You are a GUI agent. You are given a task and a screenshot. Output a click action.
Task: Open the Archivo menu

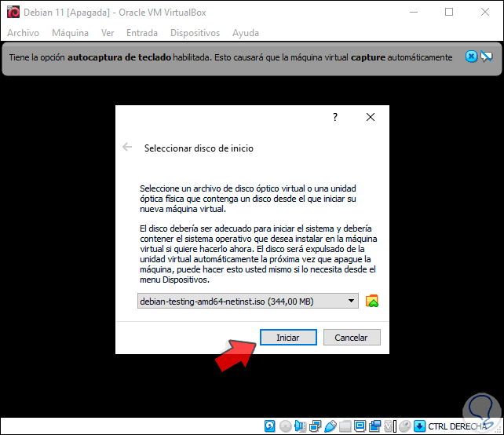[x=23, y=33]
